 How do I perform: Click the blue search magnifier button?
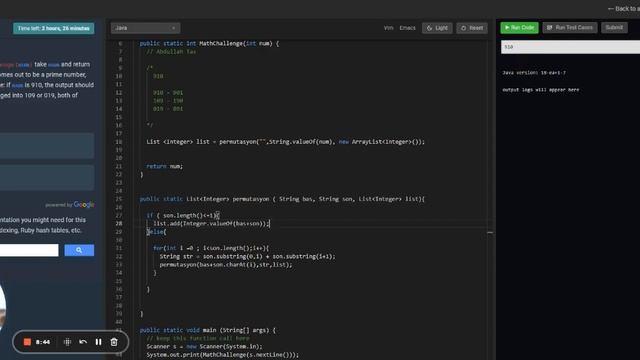(x=79, y=250)
